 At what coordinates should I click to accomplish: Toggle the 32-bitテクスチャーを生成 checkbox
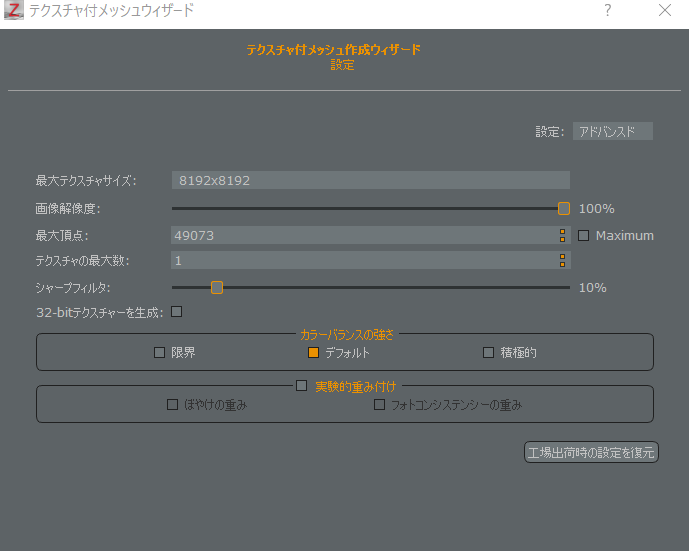[177, 312]
